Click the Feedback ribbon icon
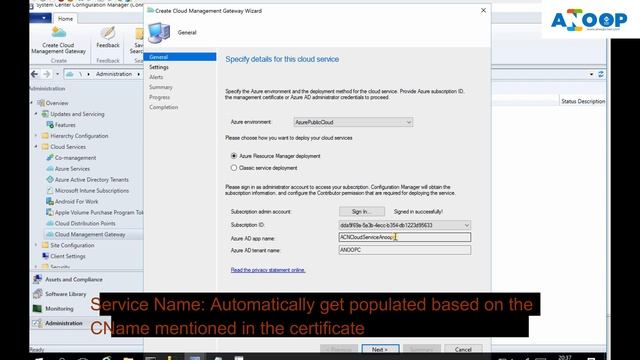 tap(108, 37)
